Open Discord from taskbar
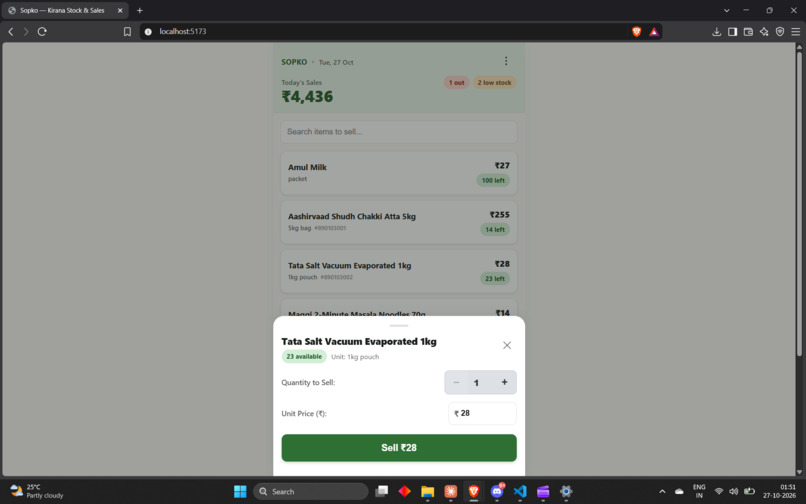Viewport: 806px width, 504px height. (x=497, y=492)
